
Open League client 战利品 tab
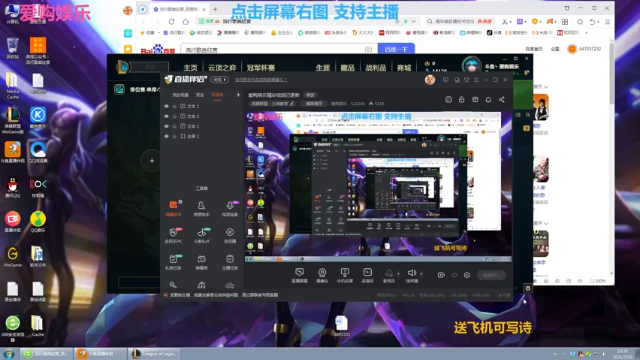376,68
